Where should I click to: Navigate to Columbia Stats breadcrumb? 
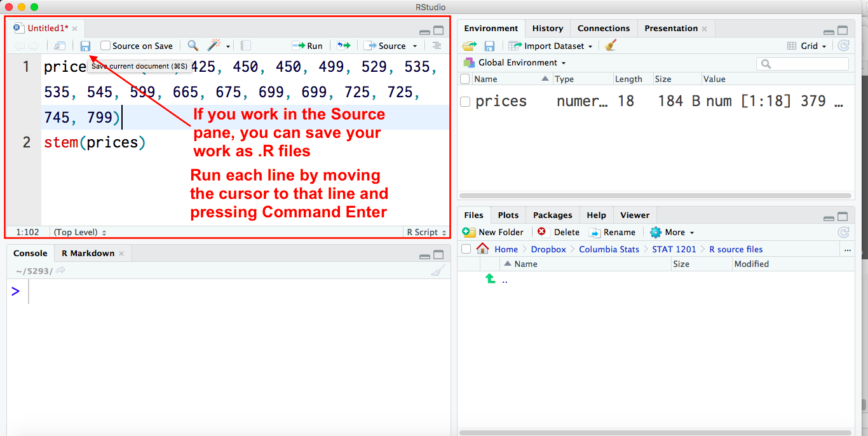[x=609, y=249]
